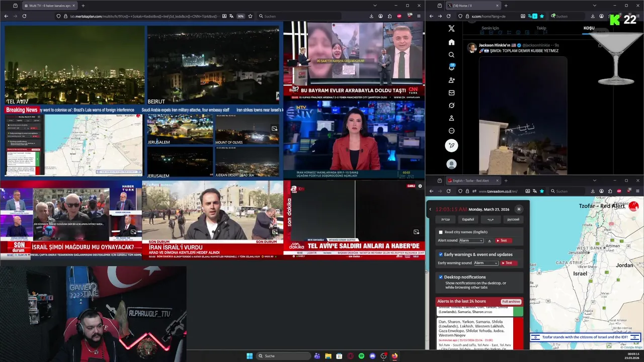Click the 90% zoom level indicator in address bar

tap(240, 16)
